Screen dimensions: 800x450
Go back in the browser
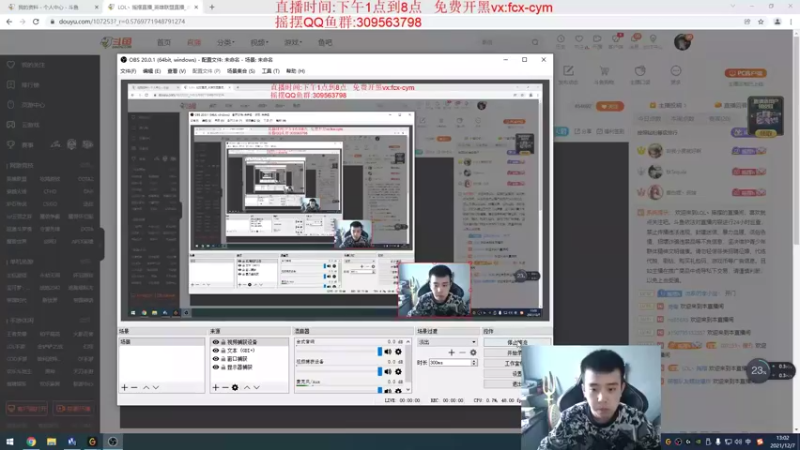[9, 21]
